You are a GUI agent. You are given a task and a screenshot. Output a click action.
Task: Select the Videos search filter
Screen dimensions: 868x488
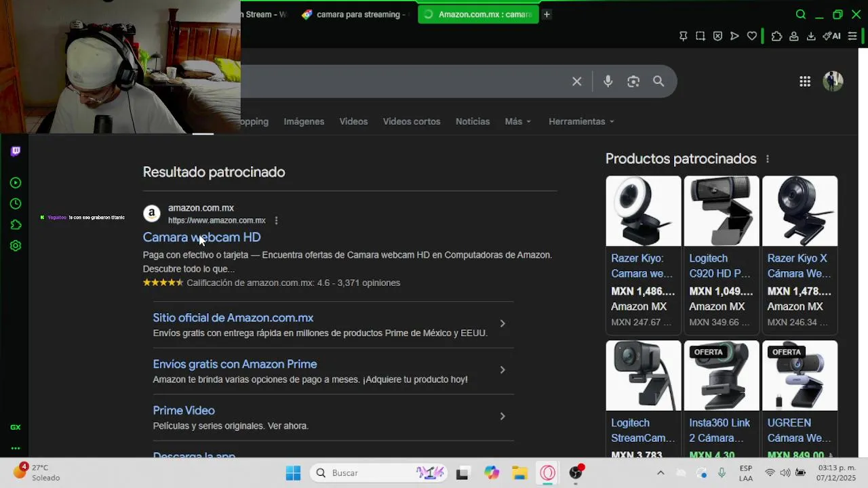(353, 121)
